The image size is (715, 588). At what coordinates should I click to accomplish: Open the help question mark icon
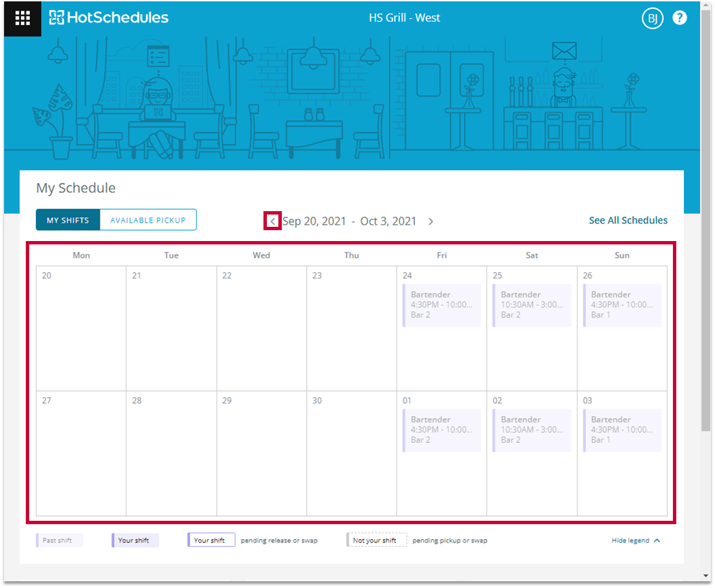click(x=680, y=18)
